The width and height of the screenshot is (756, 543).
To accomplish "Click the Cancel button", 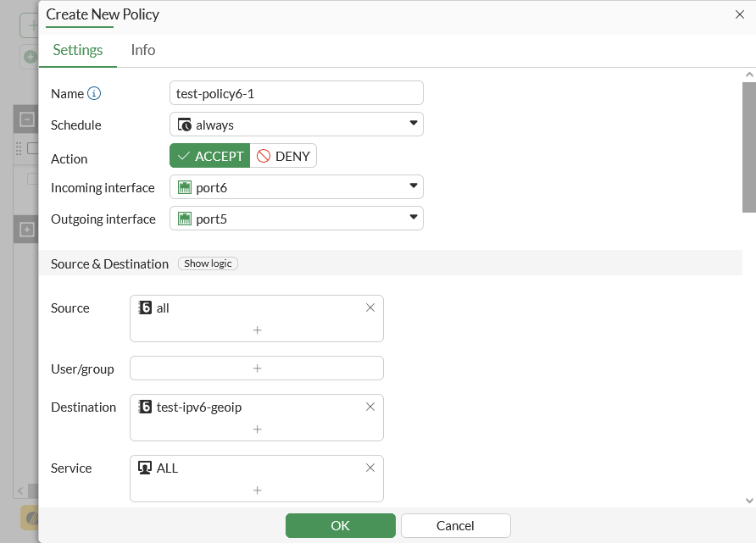I will click(x=455, y=525).
